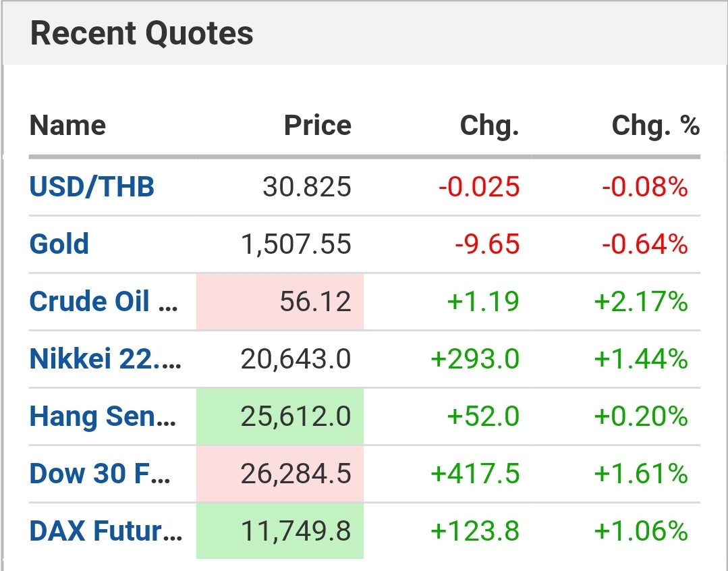Click Gold's -9.65 change value
The height and width of the screenshot is (571, 728).
coord(487,244)
